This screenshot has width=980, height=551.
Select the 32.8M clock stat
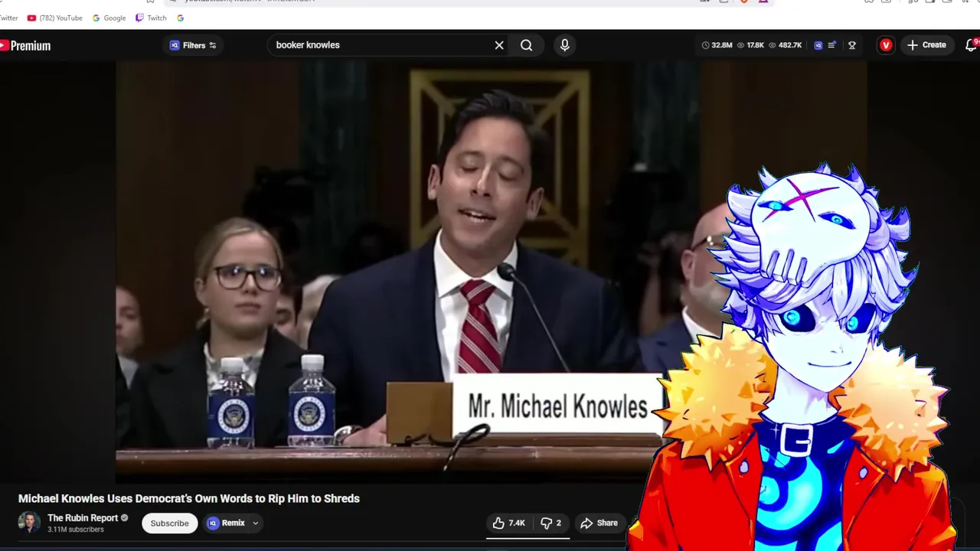click(x=717, y=45)
